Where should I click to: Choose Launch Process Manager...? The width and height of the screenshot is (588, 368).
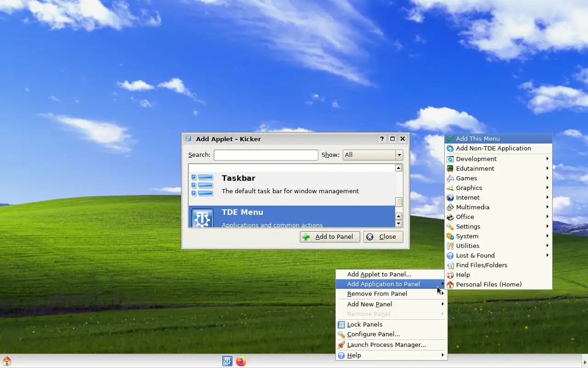click(391, 345)
